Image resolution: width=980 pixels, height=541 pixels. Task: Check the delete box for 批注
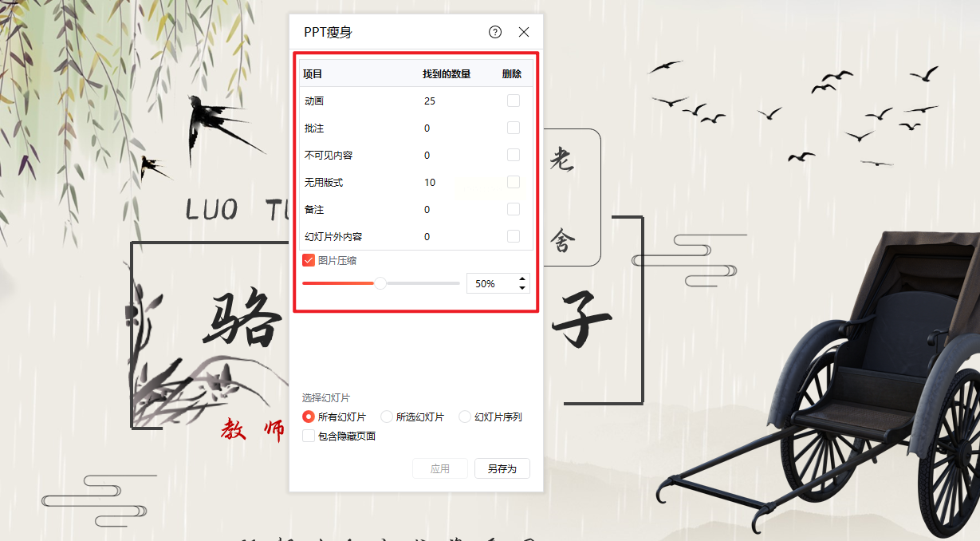(514, 128)
